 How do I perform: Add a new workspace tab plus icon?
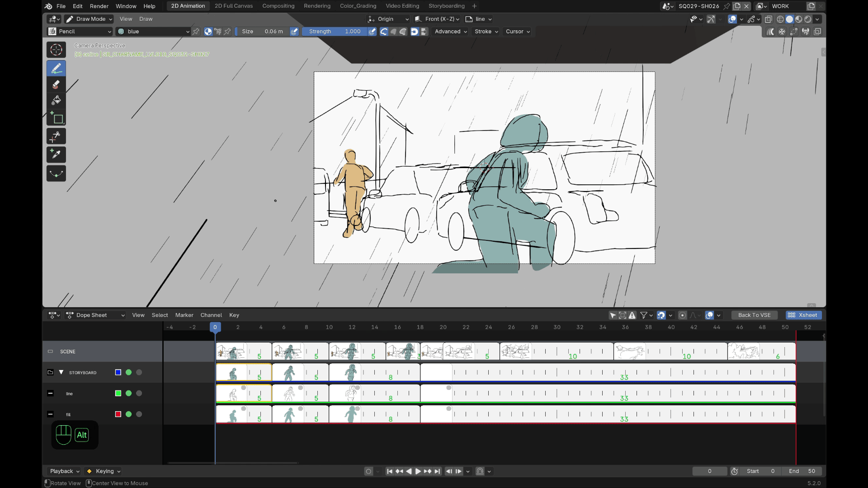[x=474, y=6]
